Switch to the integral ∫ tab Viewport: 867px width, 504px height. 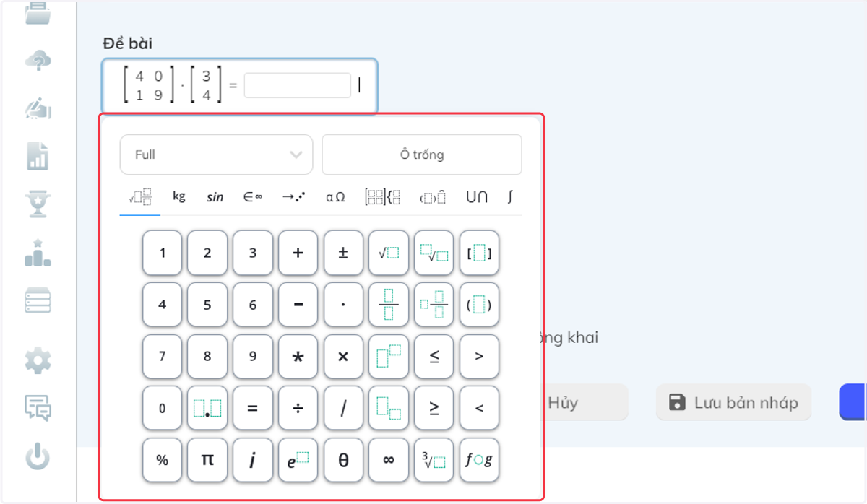coord(511,196)
